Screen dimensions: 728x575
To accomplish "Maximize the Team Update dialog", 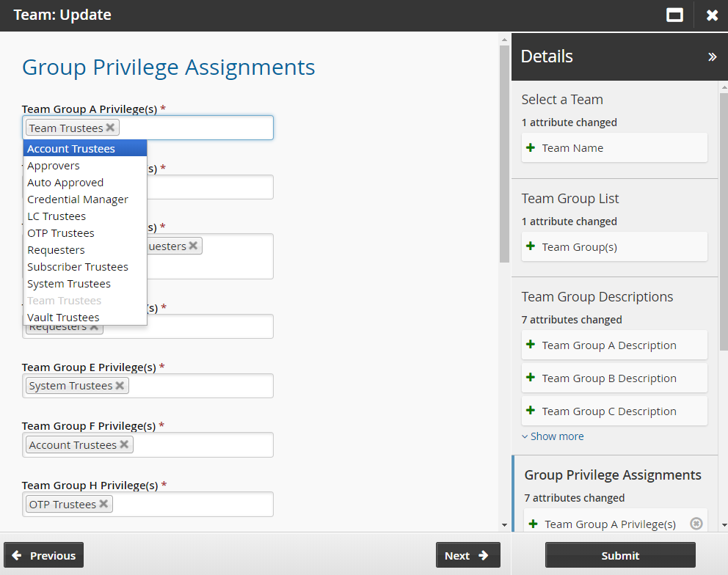I will [x=674, y=15].
